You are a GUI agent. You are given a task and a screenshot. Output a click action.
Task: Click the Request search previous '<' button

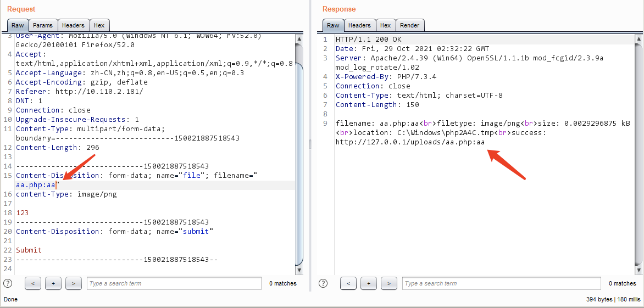33,283
